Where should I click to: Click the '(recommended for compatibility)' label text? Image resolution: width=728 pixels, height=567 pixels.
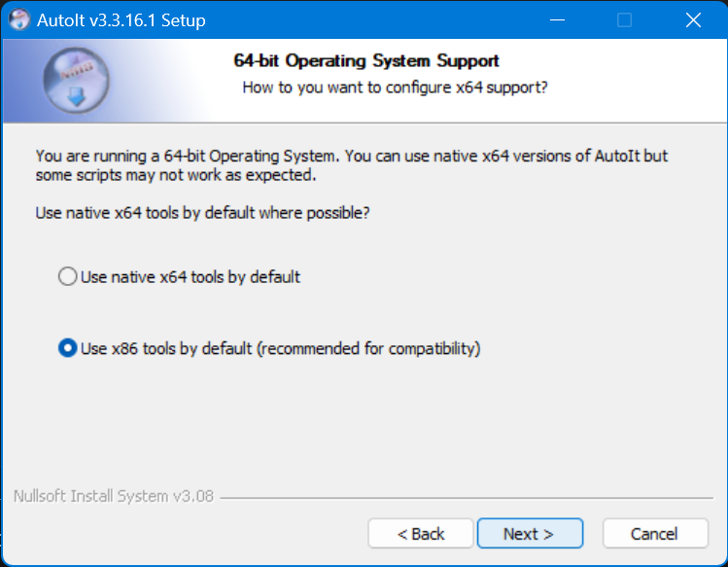point(368,348)
